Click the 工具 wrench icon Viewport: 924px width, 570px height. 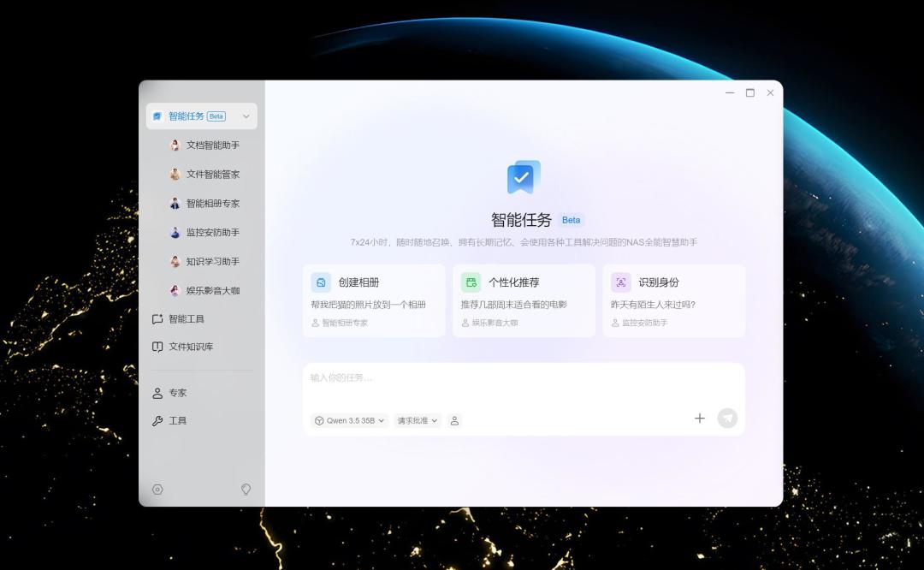click(x=157, y=420)
